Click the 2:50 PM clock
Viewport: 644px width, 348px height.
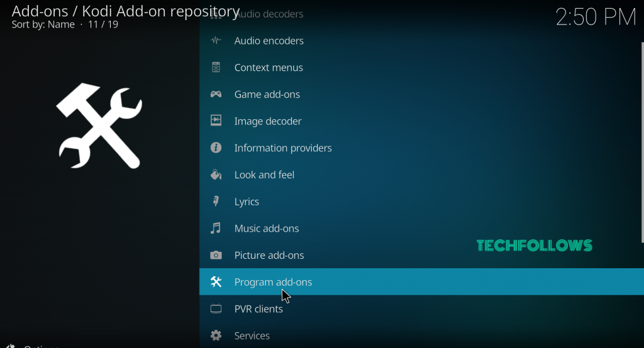coord(596,17)
